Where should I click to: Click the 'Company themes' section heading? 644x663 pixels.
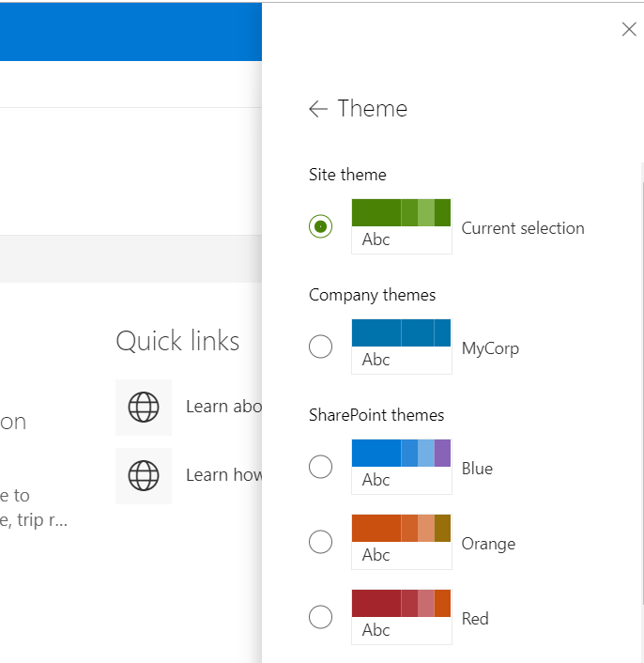click(372, 295)
